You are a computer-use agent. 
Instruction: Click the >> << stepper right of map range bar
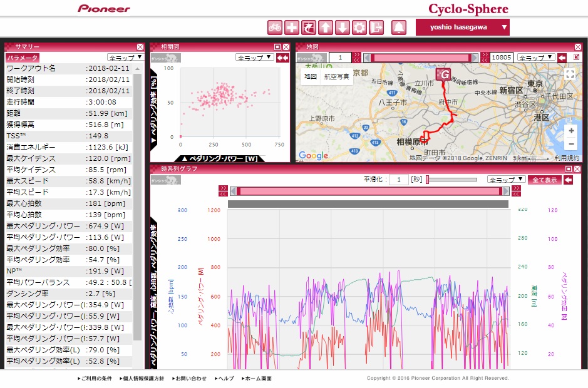pos(485,58)
